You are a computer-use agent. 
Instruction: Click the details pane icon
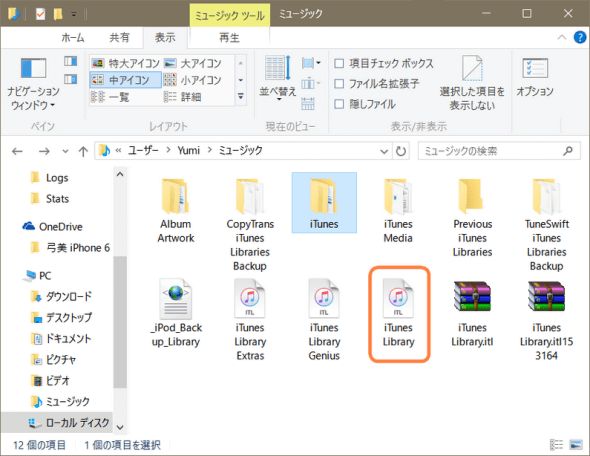pos(70,79)
